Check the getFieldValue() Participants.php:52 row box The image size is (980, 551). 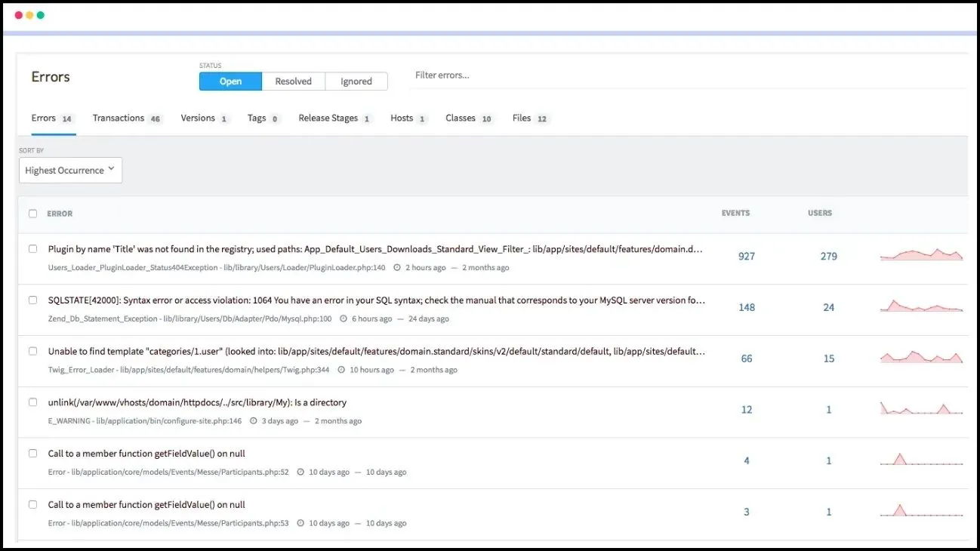[x=32, y=453]
